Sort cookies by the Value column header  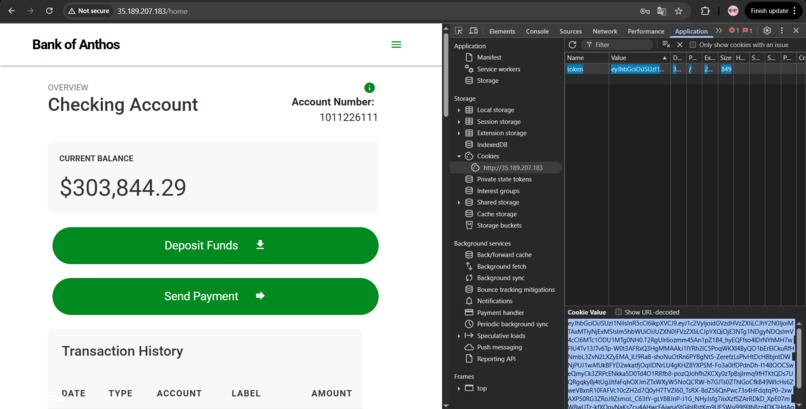pyautogui.click(x=639, y=58)
